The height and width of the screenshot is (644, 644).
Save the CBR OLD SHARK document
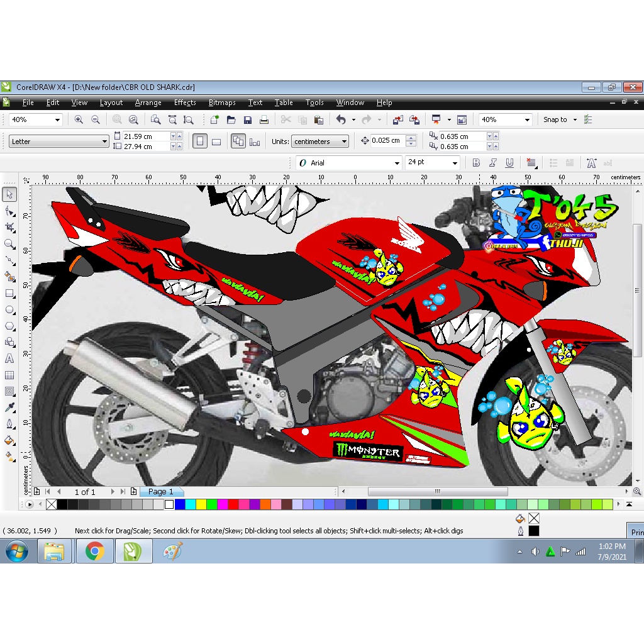pyautogui.click(x=247, y=119)
